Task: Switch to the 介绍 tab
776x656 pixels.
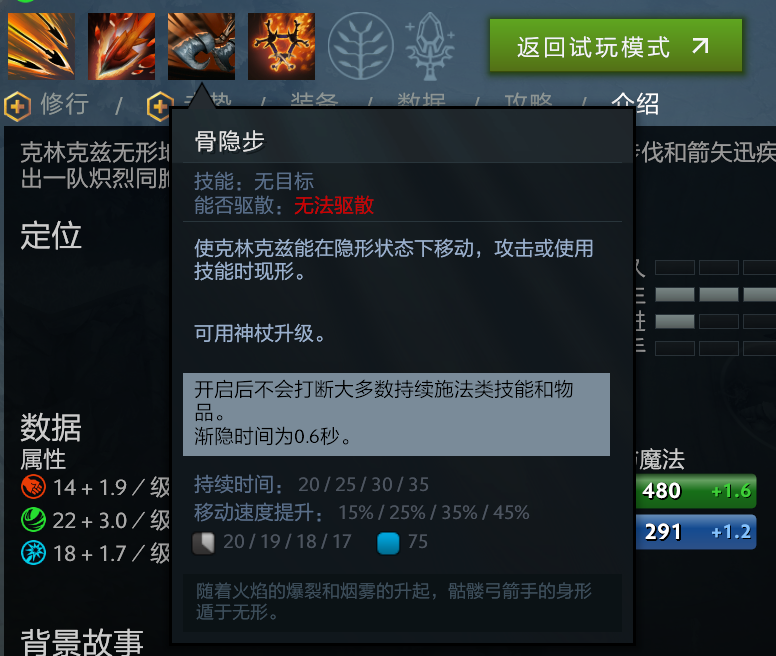Action: [x=635, y=104]
